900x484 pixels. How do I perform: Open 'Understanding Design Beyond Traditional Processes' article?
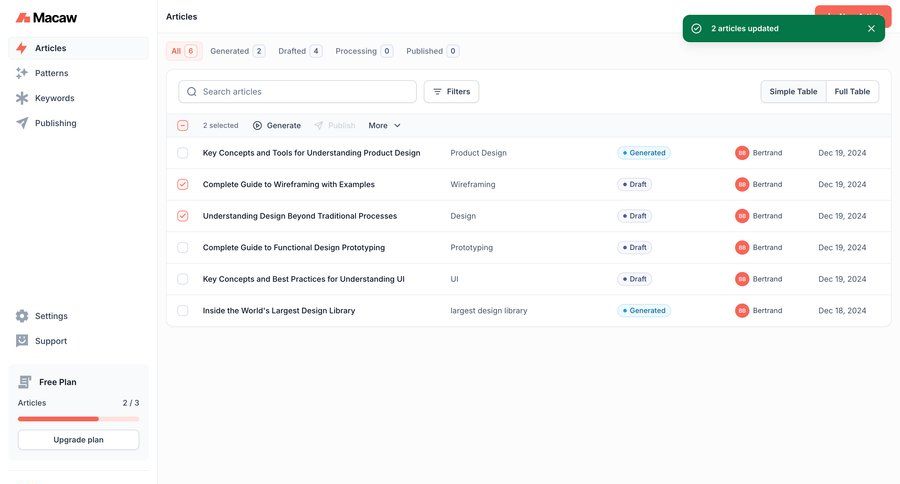point(300,216)
